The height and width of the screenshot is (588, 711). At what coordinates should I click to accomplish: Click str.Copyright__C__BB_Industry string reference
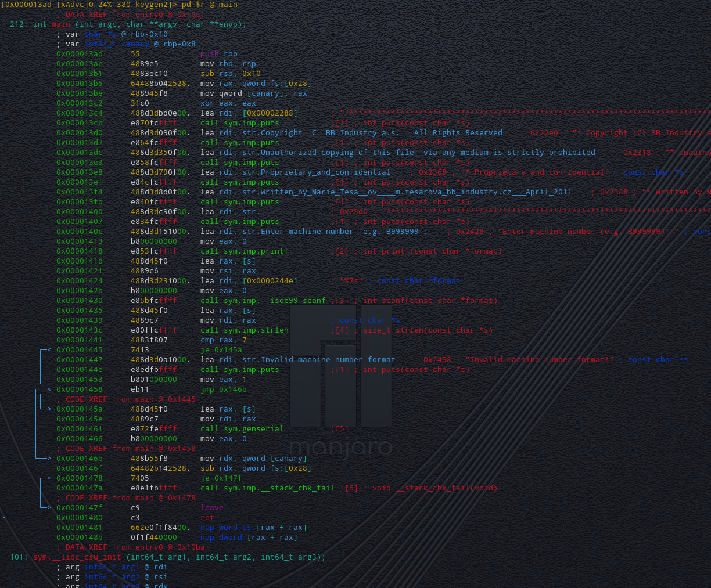(x=372, y=133)
